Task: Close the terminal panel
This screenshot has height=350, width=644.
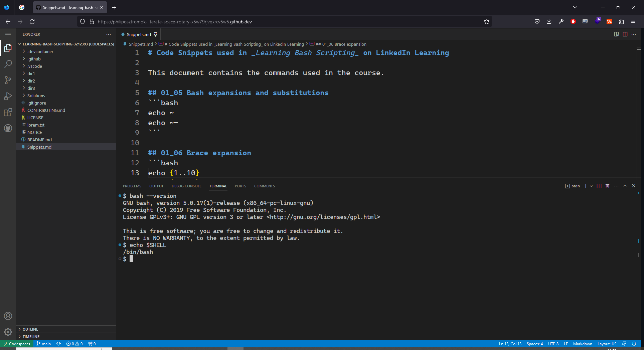Action: click(634, 186)
